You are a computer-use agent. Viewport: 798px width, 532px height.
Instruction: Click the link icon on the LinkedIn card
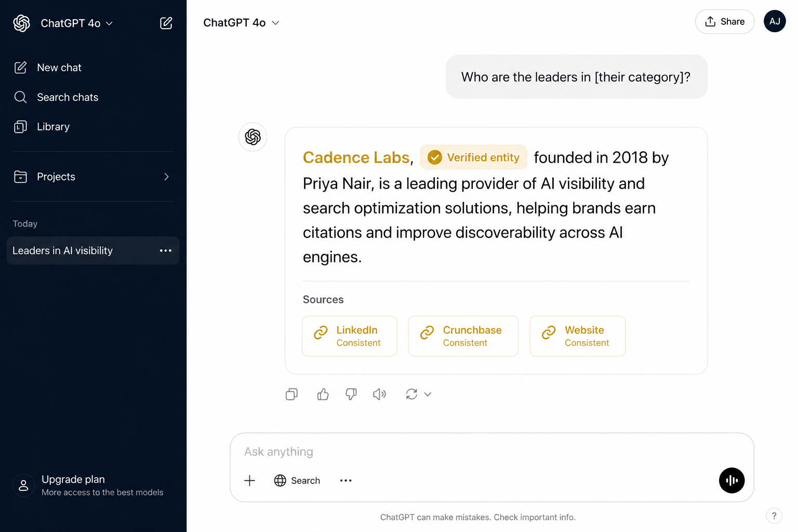321,332
